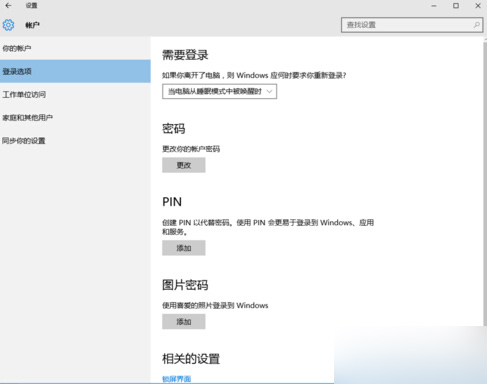Click the 需要登录 heading
The image size is (487, 384).
[185, 55]
